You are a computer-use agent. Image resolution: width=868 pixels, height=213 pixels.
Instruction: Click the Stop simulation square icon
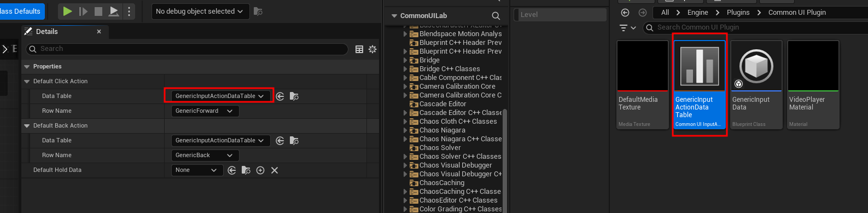pyautogui.click(x=98, y=11)
